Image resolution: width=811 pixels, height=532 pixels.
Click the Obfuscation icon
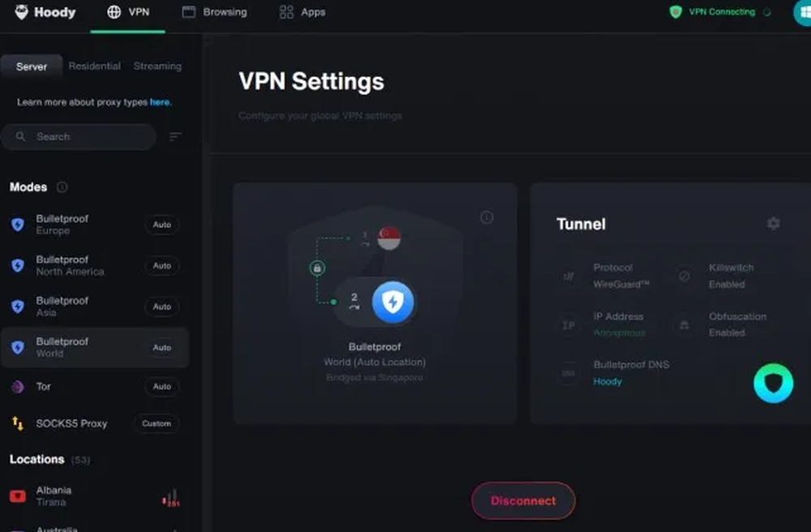coord(684,325)
